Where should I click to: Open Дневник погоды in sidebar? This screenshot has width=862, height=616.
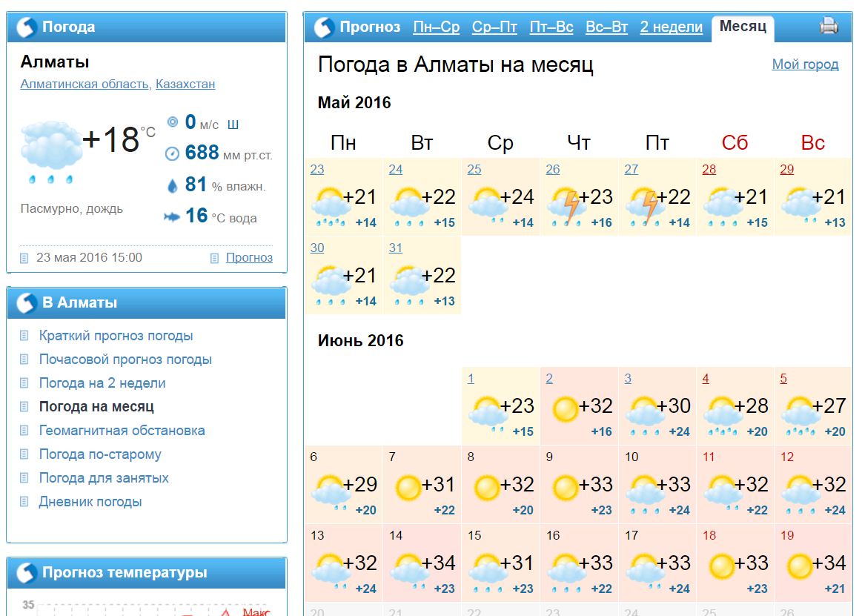tap(90, 502)
